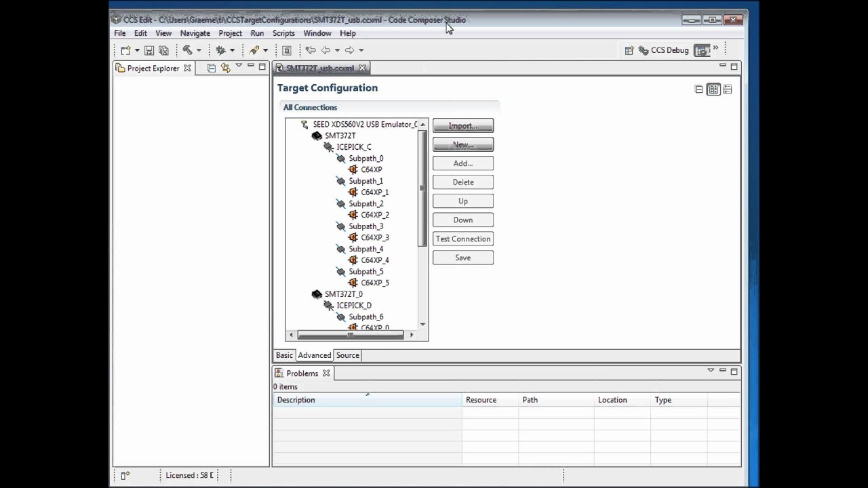Select the ICEPICK_C tree node

[354, 147]
